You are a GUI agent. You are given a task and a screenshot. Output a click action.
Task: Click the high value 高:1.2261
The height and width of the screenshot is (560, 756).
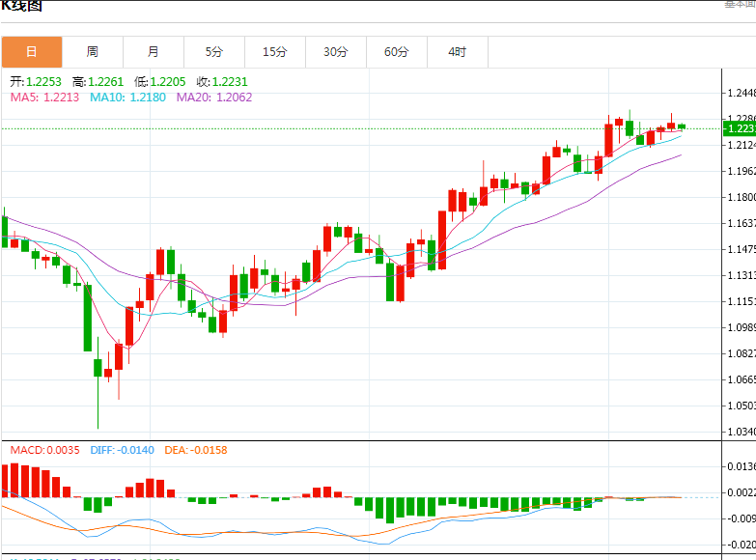[x=98, y=81]
